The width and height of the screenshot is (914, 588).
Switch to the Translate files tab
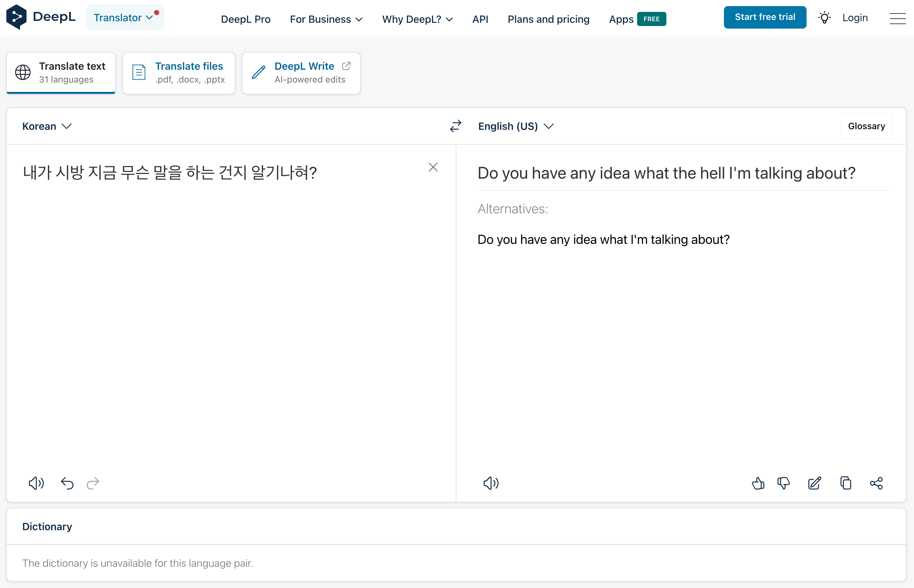click(178, 73)
